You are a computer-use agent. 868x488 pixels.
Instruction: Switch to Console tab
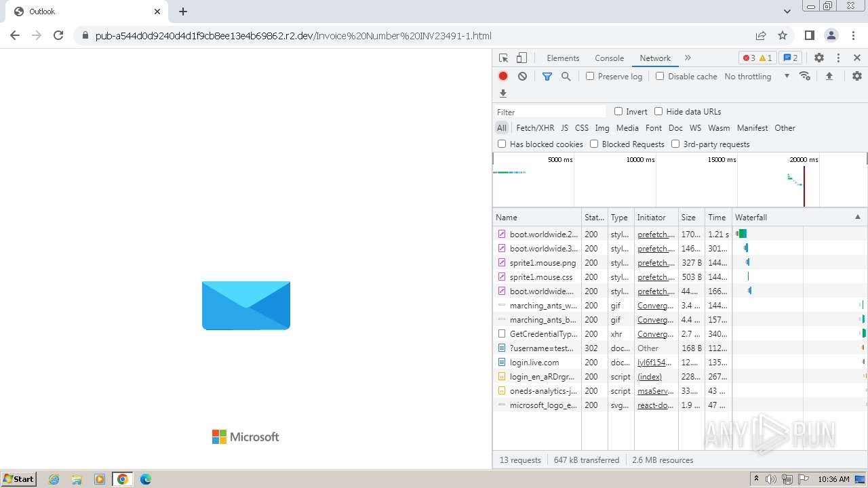[609, 58]
